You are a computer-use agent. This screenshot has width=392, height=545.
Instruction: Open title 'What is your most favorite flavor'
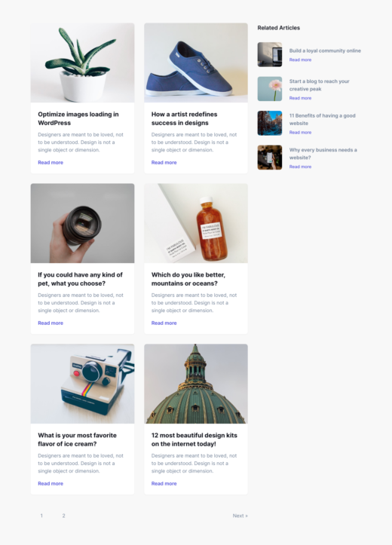tap(77, 439)
